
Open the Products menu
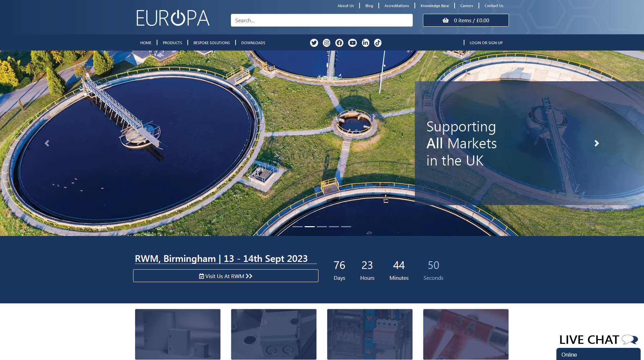click(x=172, y=43)
